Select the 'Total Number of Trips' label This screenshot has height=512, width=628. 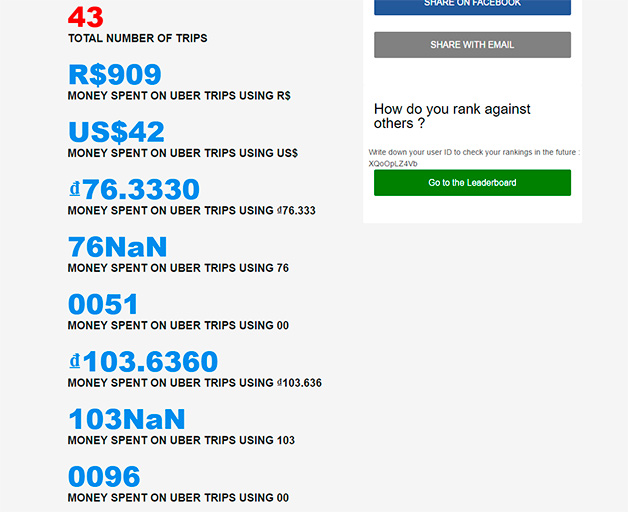pos(137,38)
